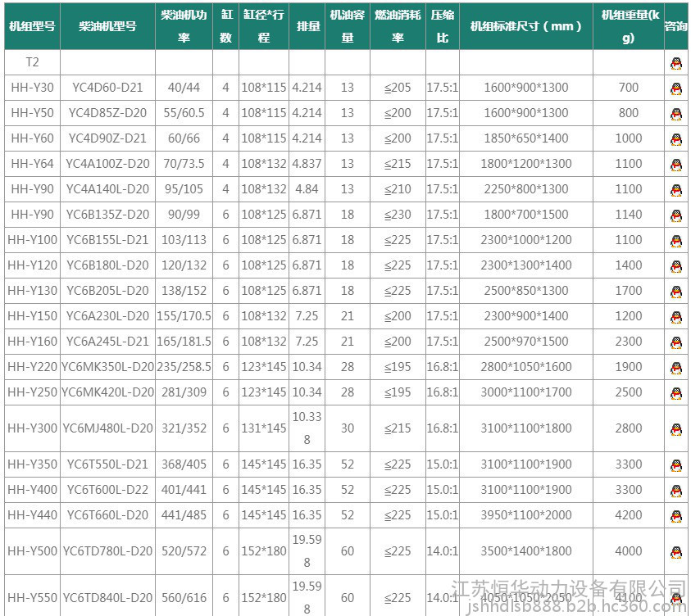Select model cell HH-Y30
Image resolution: width=691 pixels, height=616 pixels.
(x=32, y=87)
